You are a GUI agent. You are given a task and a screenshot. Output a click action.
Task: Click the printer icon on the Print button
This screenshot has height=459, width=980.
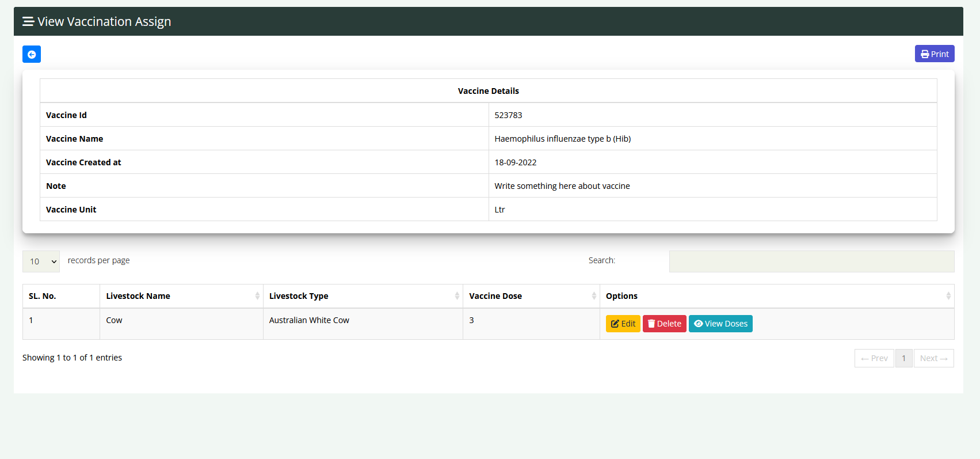click(925, 54)
